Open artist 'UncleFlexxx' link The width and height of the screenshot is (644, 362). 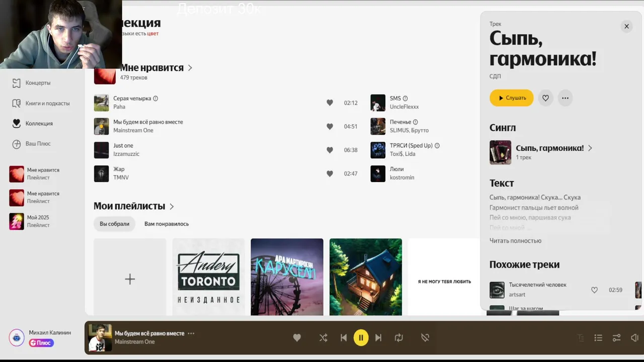[x=404, y=107]
